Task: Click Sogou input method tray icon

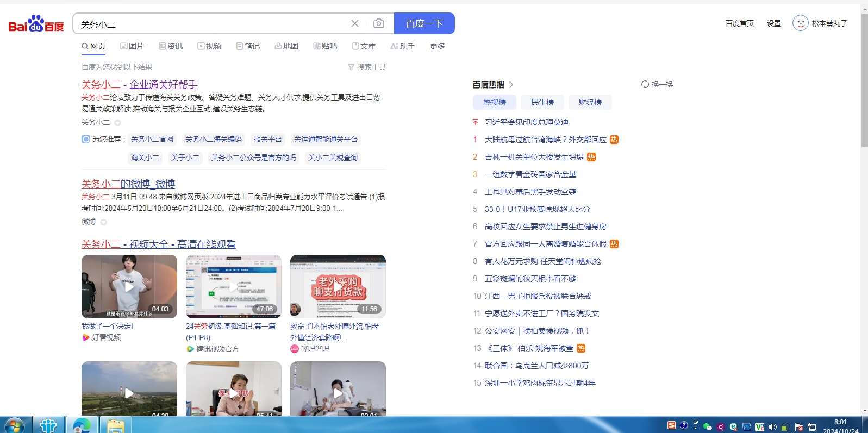Action: point(672,425)
